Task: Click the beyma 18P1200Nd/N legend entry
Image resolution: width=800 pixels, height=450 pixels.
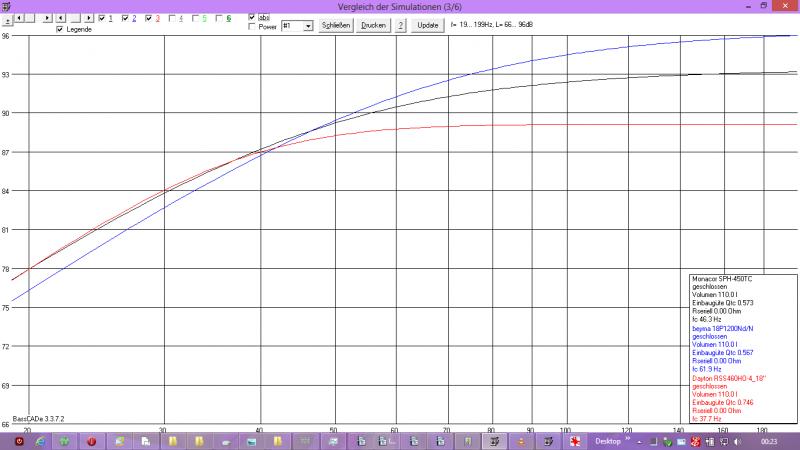Action: (722, 329)
